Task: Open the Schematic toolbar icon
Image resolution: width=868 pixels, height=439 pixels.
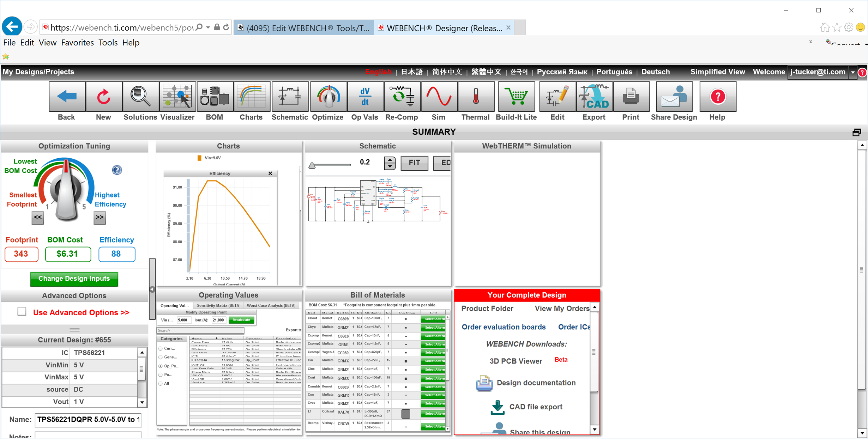Action: [x=289, y=97]
